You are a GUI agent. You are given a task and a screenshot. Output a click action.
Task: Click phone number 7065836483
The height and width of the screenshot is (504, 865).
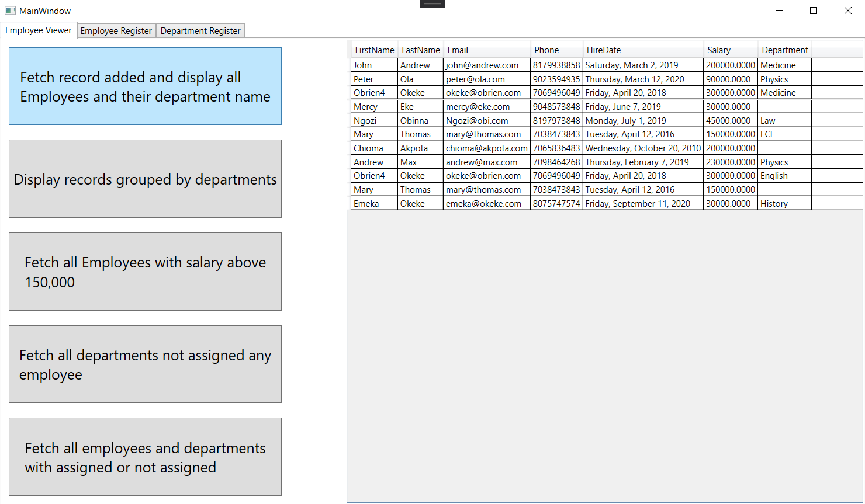pyautogui.click(x=556, y=148)
